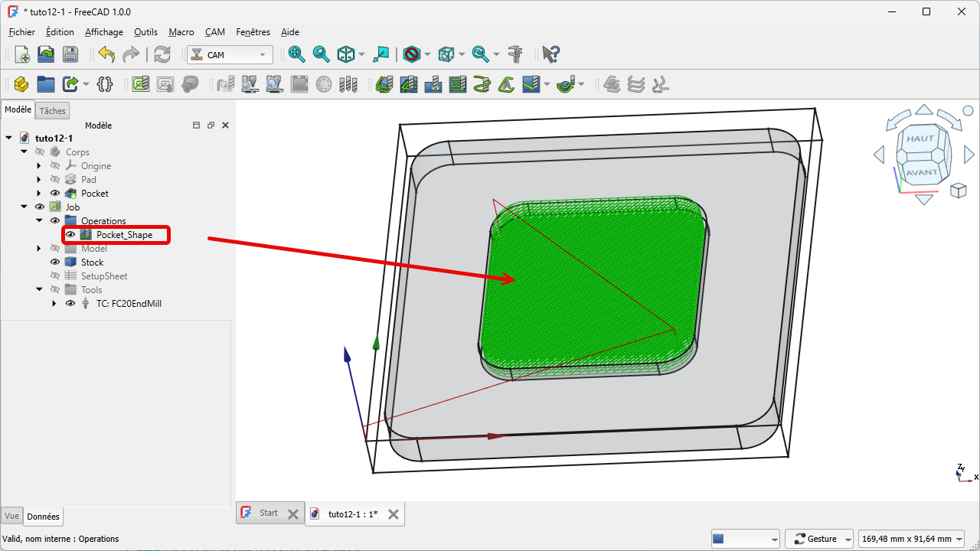The width and height of the screenshot is (980, 551).
Task: Click the Undo arrow icon
Action: (106, 54)
